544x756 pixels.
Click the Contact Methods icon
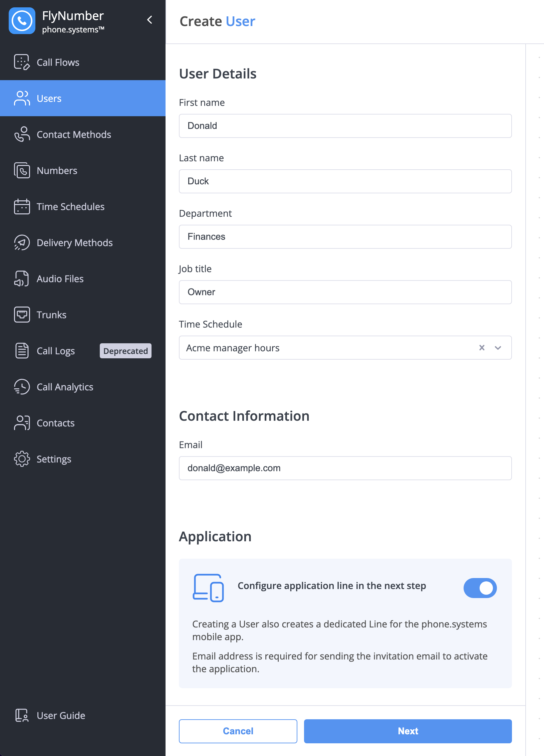(22, 134)
